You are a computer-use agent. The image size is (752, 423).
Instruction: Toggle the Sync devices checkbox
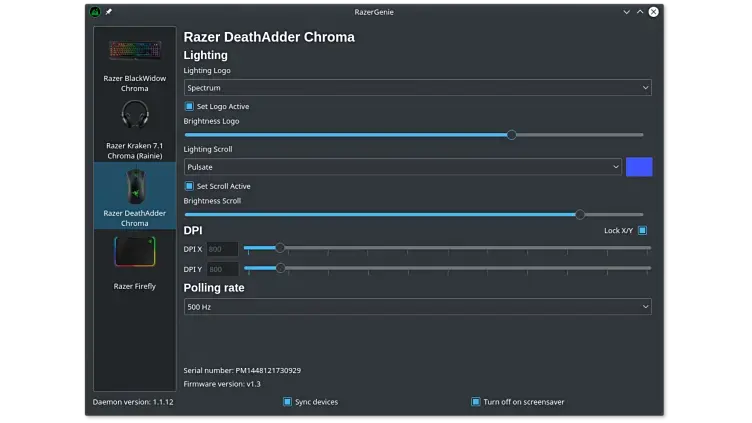tap(287, 402)
